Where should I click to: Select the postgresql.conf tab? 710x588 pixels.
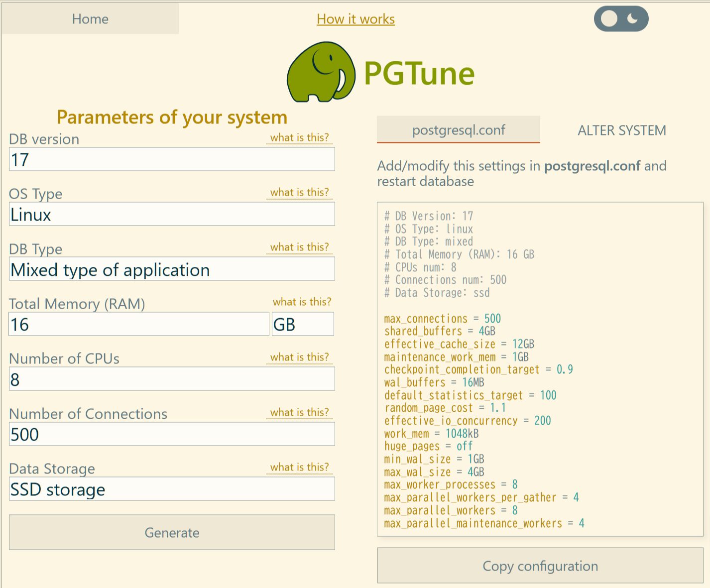[458, 130]
